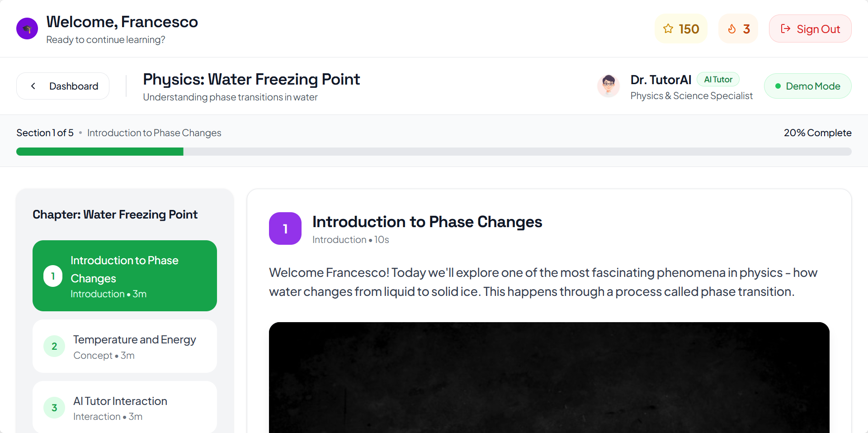Click the sign out arrow icon
The width and height of the screenshot is (868, 433).
[x=786, y=29]
